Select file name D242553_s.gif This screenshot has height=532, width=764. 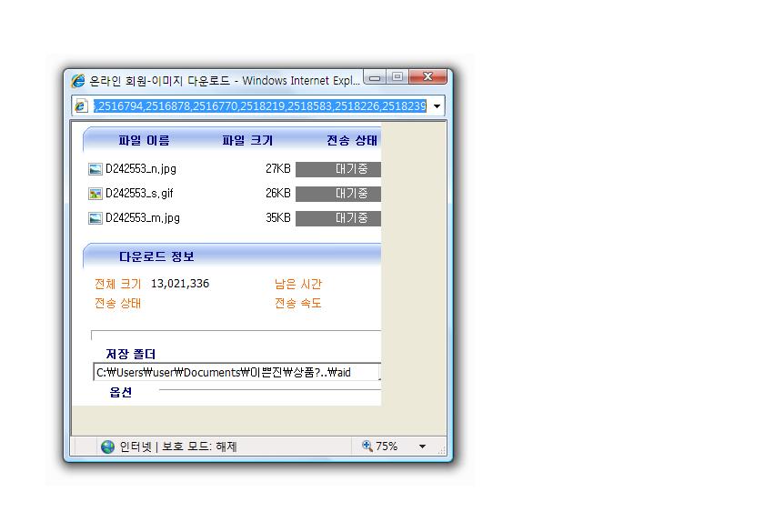(x=139, y=194)
